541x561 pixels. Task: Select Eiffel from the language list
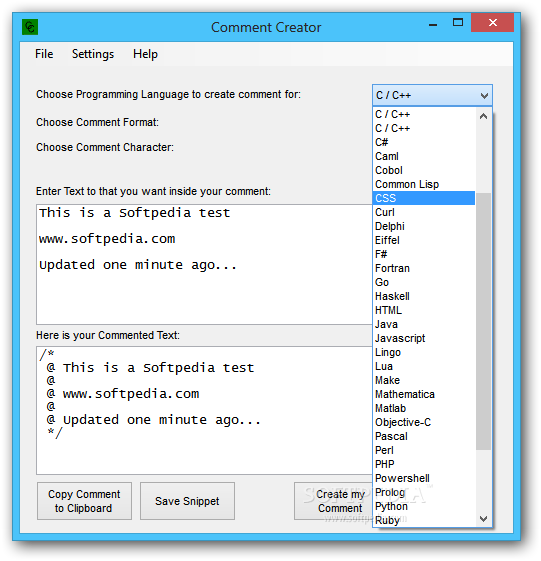click(424, 240)
